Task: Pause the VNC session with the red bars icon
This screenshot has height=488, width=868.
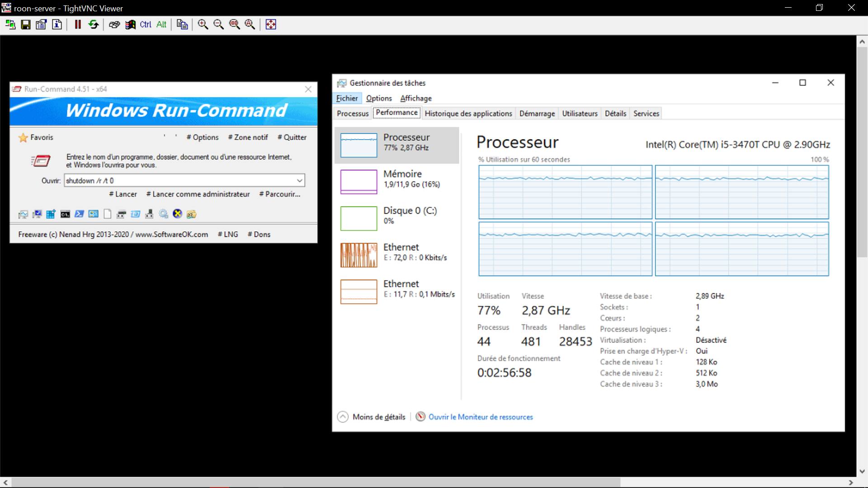Action: pyautogui.click(x=78, y=24)
